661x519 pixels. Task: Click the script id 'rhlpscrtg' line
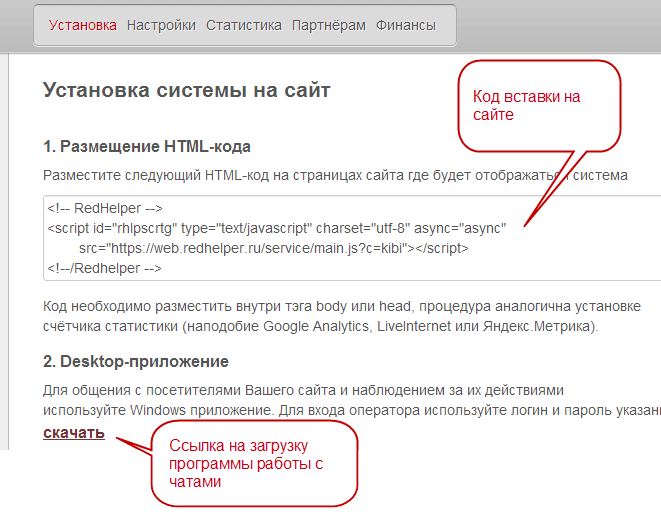click(x=277, y=229)
